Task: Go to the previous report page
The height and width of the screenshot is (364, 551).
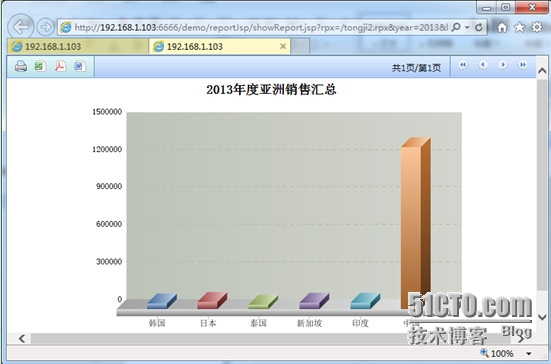Action: click(x=483, y=65)
